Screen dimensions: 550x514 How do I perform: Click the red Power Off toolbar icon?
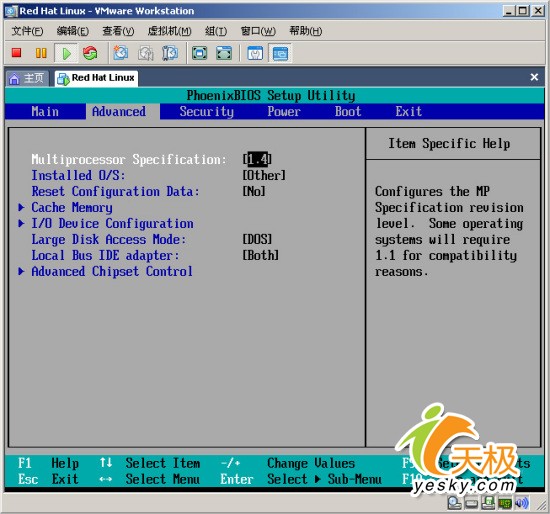(16, 53)
